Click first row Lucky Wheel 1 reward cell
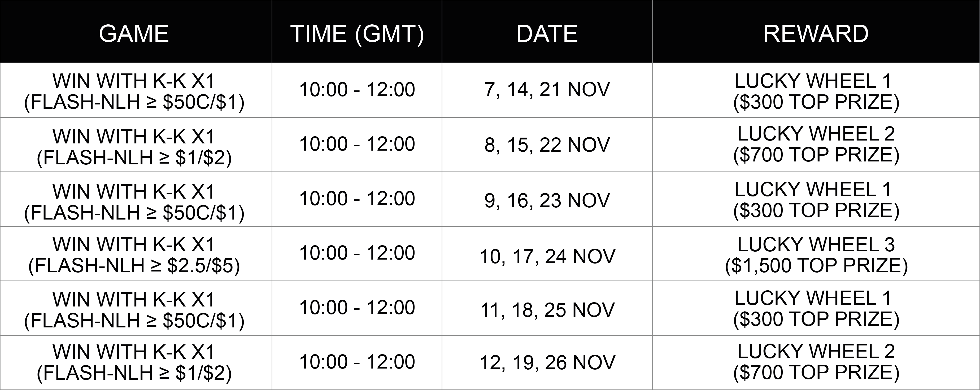 coord(816,90)
